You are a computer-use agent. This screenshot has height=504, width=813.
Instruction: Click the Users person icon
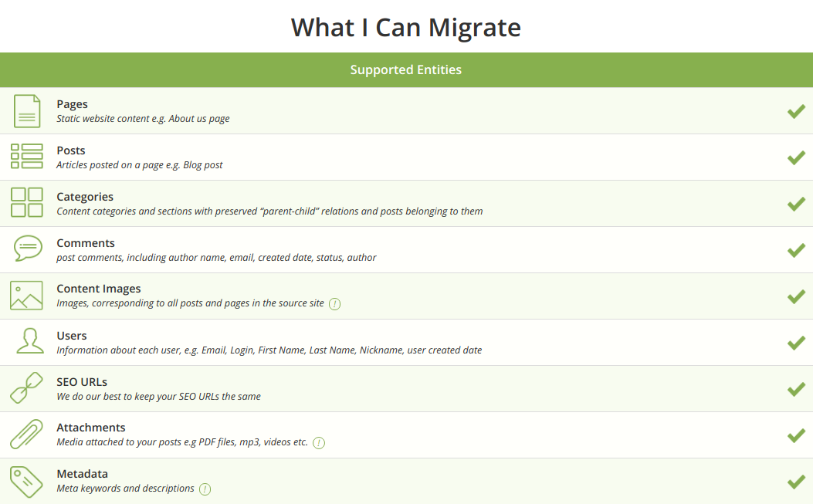tap(30, 340)
